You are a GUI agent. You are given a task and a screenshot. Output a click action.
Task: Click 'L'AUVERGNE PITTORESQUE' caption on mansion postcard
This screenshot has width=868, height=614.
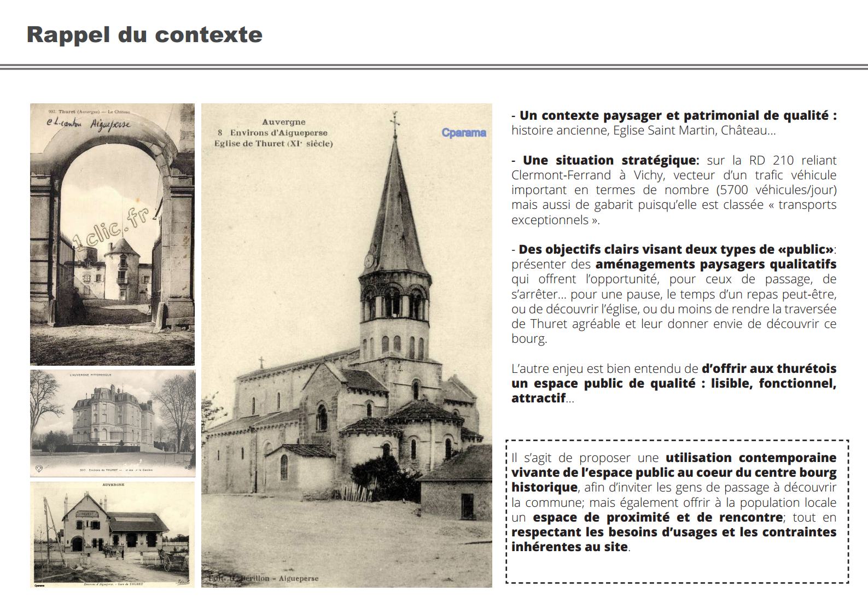click(x=90, y=375)
